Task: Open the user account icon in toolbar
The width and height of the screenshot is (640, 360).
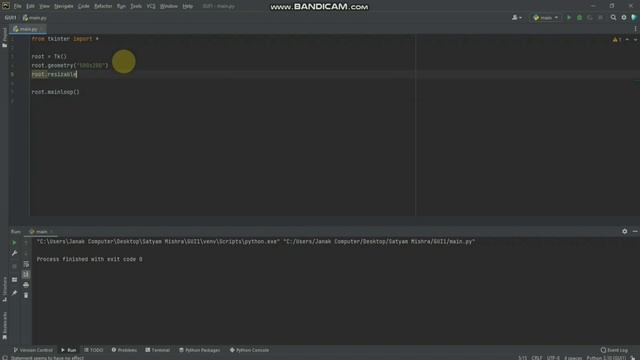Action: 516,18
